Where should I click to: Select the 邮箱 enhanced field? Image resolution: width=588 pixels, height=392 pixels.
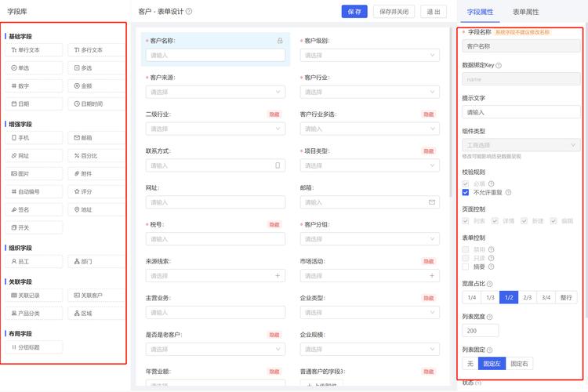[x=96, y=138]
